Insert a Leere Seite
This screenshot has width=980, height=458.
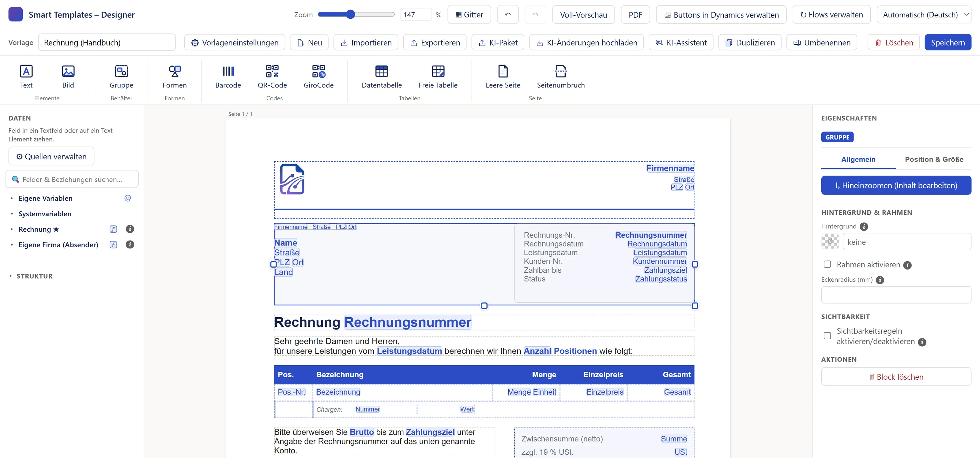(x=503, y=76)
